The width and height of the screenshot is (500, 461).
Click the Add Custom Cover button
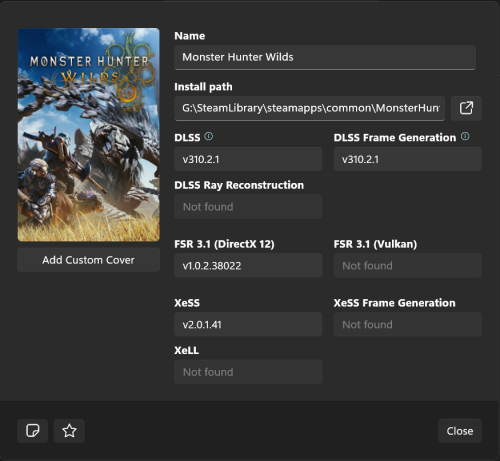(88, 260)
